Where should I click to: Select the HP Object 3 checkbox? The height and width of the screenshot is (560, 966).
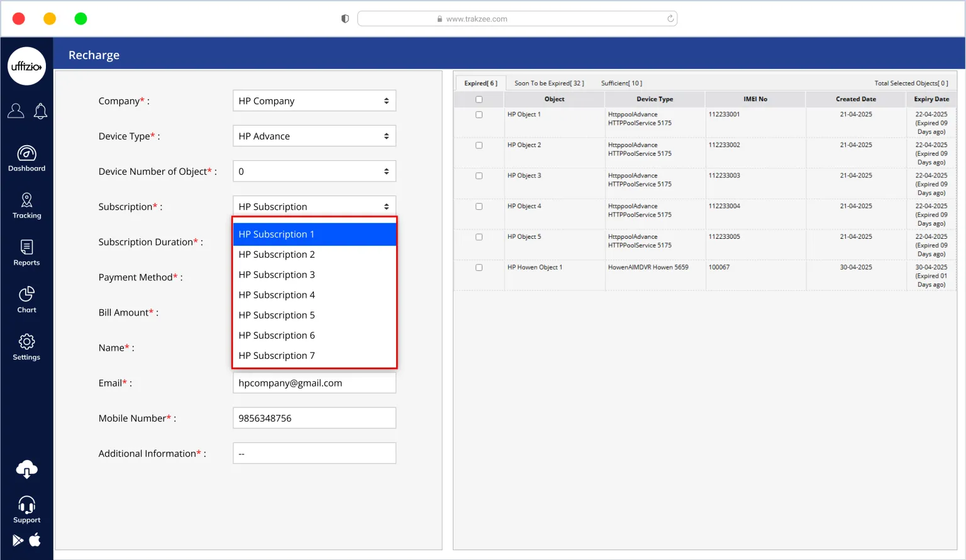pos(479,176)
